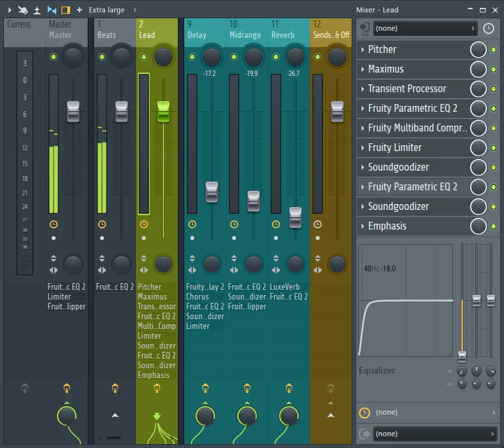
Task: Expand the Emphasis slot arrow
Action: click(x=363, y=226)
